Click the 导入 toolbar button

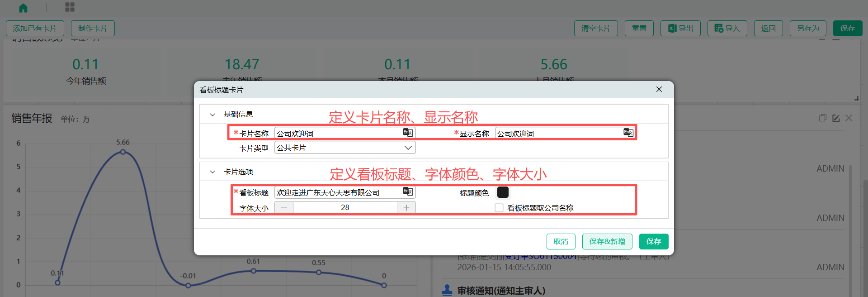tap(727, 28)
